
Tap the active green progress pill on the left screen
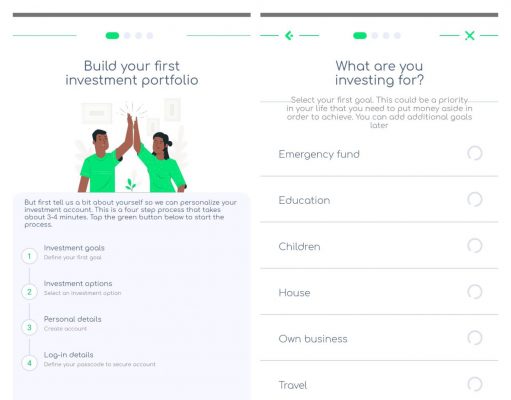coord(112,36)
